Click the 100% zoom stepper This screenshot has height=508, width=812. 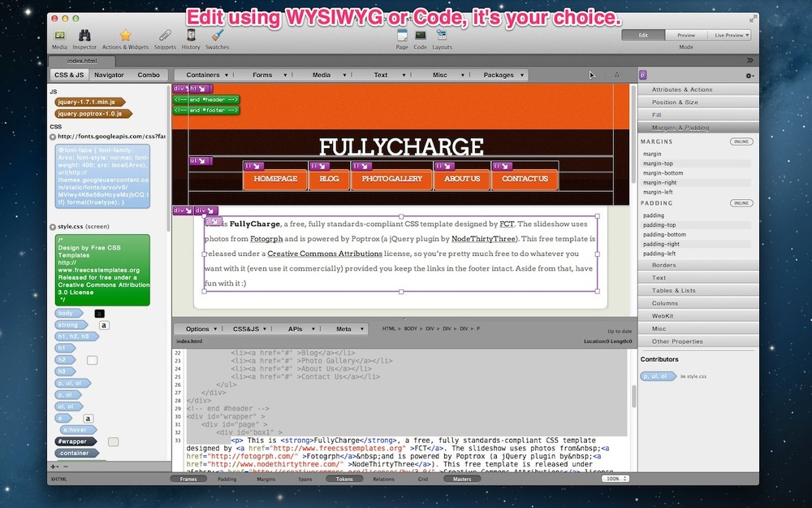615,479
